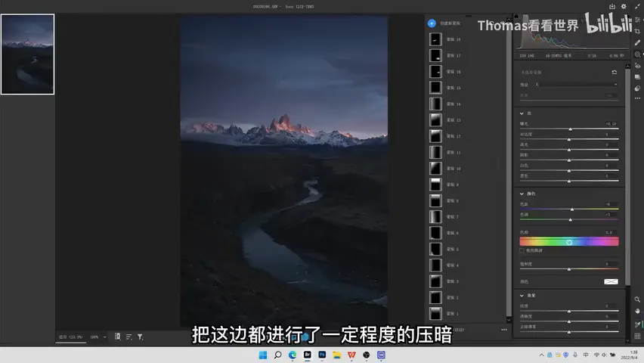Open the Crop tool in right toolbar
Viewport: 644px width, 363px height.
[x=637, y=31]
